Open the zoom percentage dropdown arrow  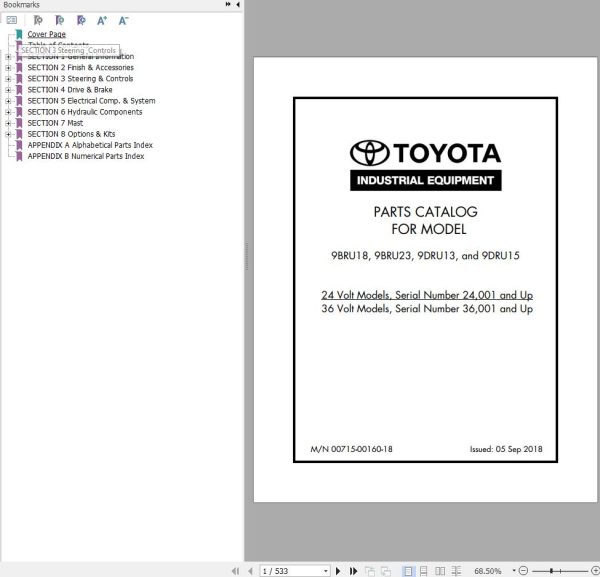click(x=514, y=571)
